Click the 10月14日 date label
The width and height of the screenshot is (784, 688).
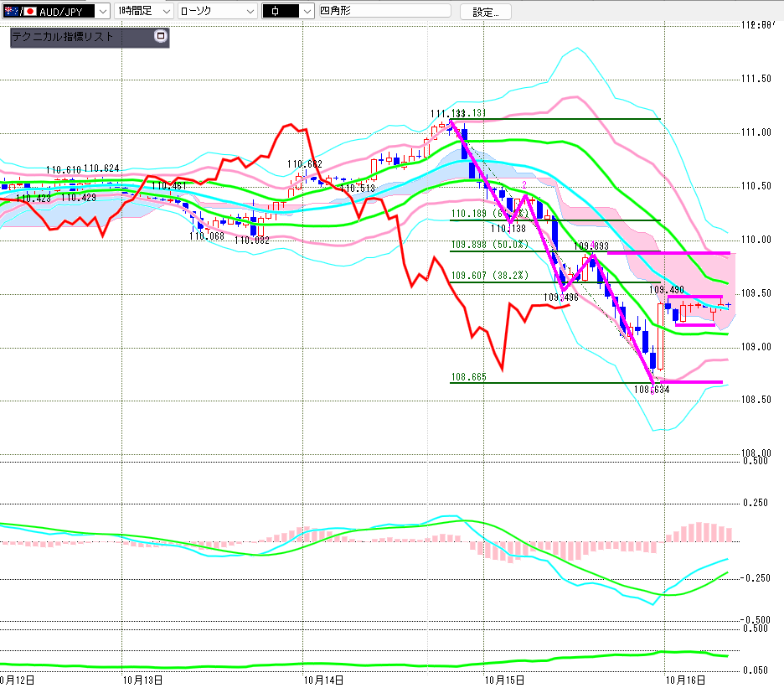[x=323, y=680]
